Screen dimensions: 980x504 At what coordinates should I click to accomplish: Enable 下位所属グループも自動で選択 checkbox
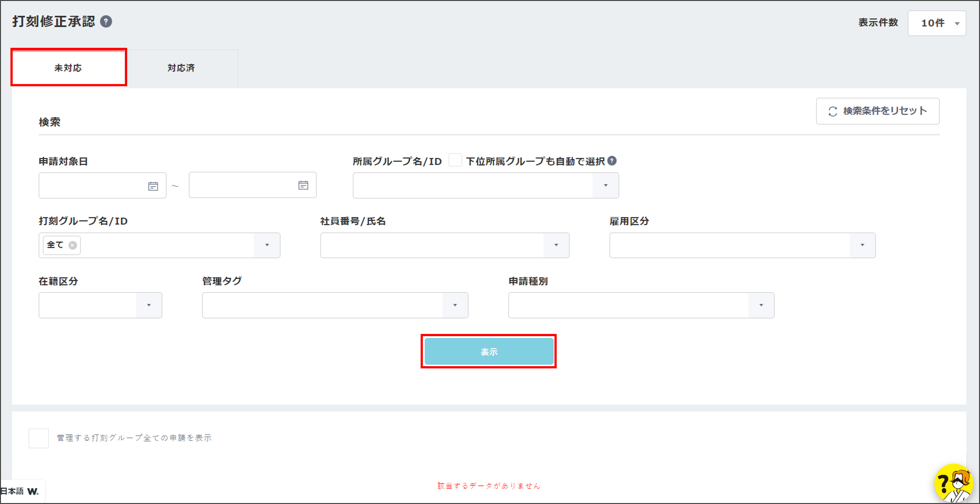coord(455,160)
